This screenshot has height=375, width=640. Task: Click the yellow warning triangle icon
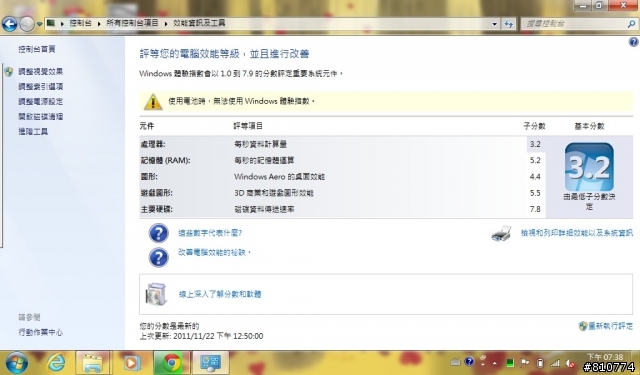coord(153,102)
